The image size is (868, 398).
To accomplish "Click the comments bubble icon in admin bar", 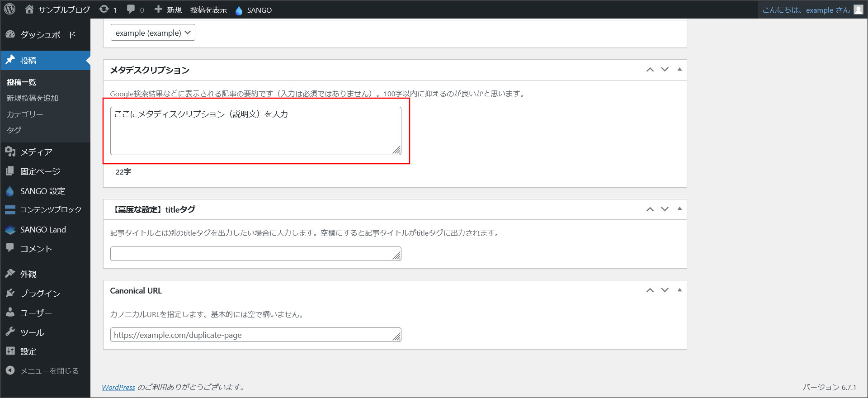I will [131, 9].
